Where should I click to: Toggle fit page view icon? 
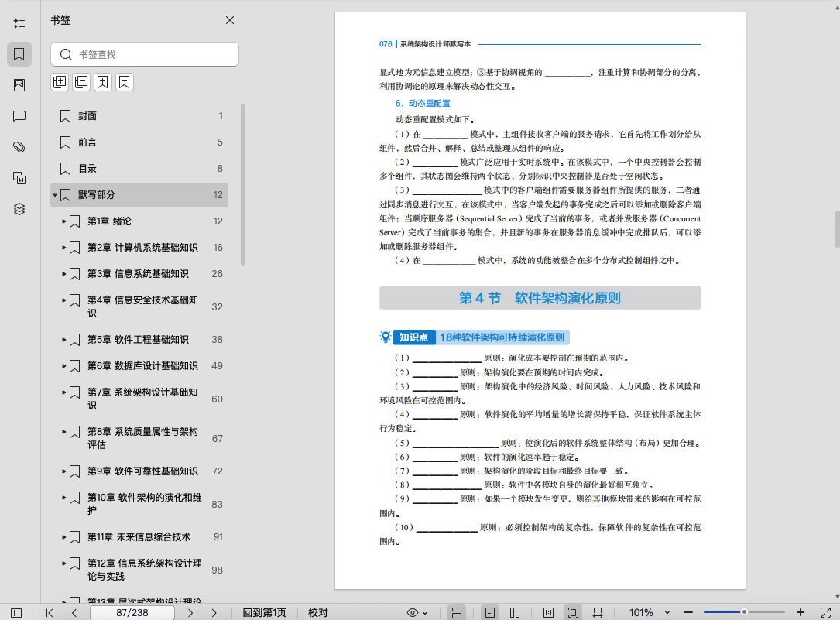573,612
